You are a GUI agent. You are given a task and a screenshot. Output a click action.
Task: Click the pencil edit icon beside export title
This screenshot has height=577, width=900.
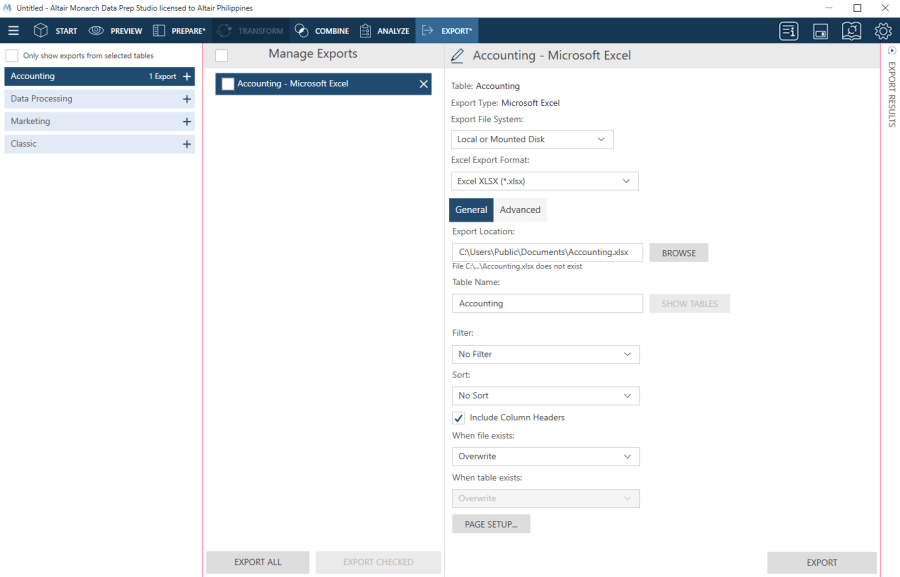click(x=458, y=56)
